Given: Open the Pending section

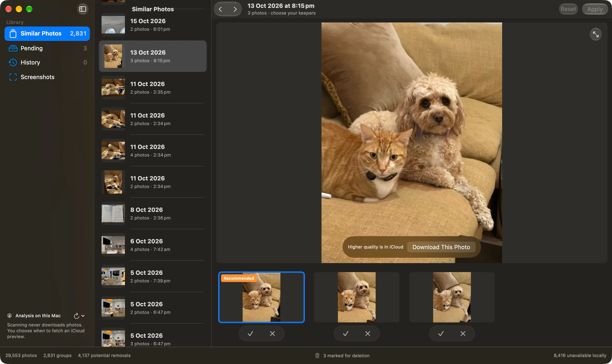Looking at the screenshot, I should coord(47,48).
